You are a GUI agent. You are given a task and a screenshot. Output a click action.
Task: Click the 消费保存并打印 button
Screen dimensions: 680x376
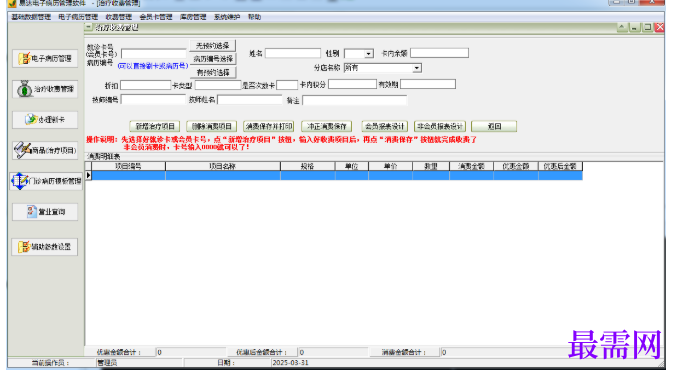pos(269,127)
